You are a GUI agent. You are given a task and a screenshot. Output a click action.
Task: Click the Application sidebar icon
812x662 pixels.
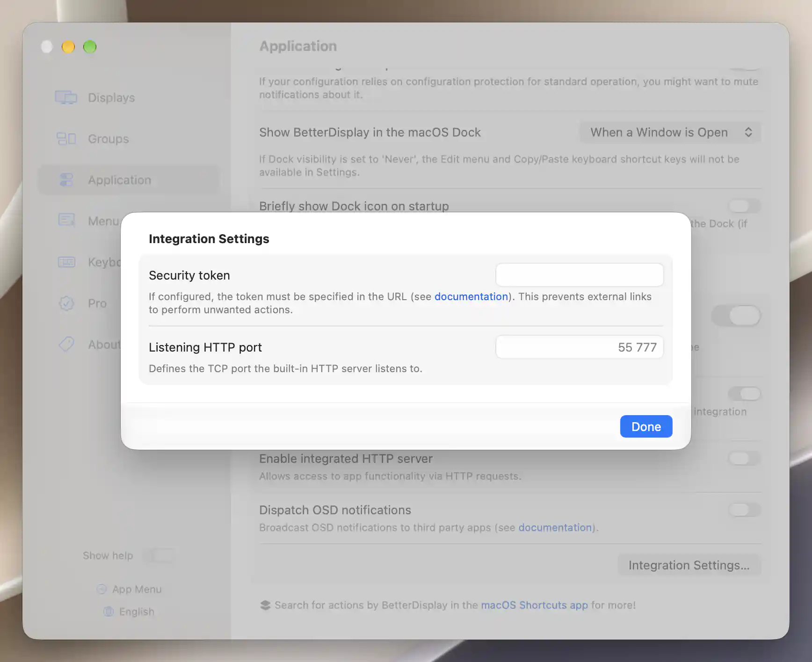click(x=66, y=180)
